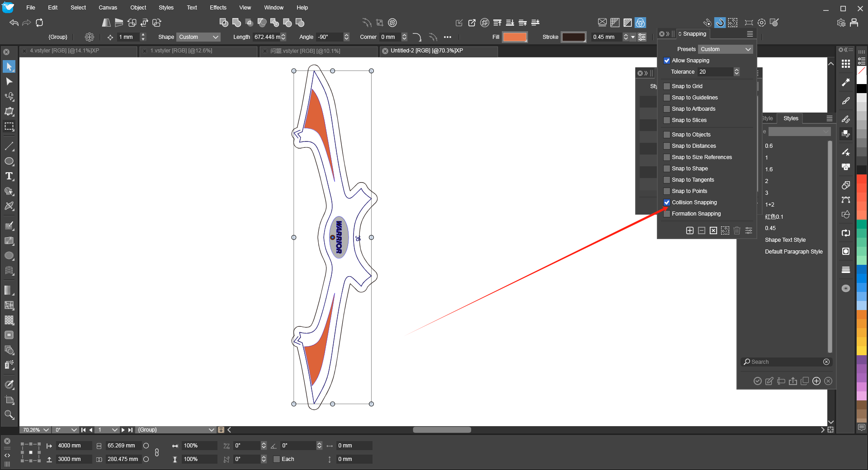Choose Default Paragraph Style
The height and width of the screenshot is (470, 868).
pyautogui.click(x=793, y=252)
